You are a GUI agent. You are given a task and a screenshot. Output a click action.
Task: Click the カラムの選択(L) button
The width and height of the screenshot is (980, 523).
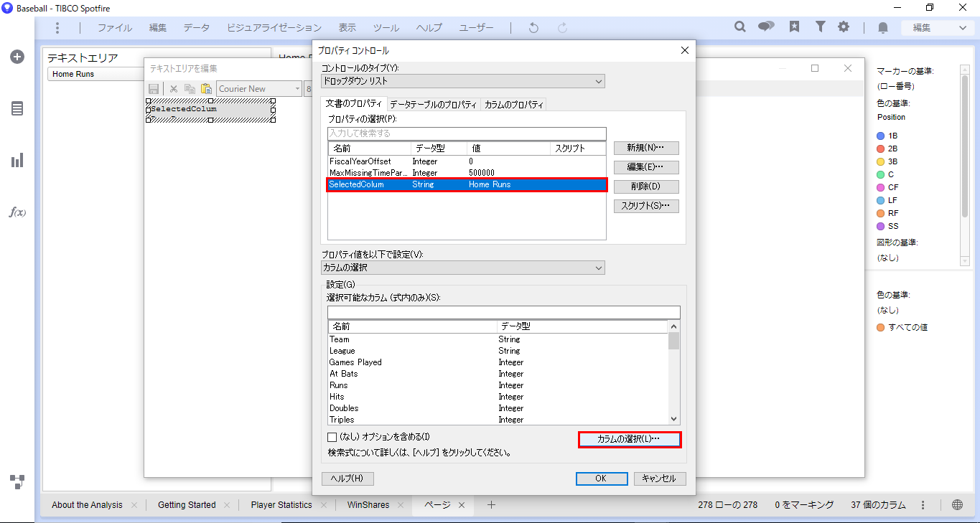tap(629, 439)
